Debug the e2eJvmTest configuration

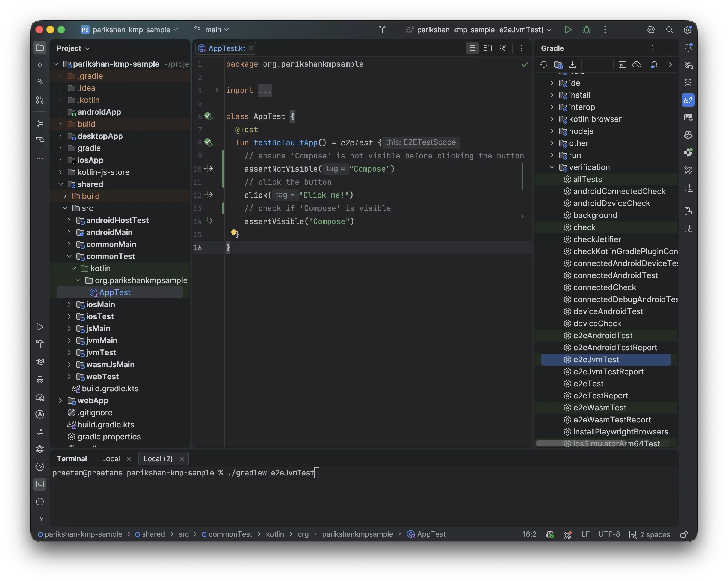point(587,30)
